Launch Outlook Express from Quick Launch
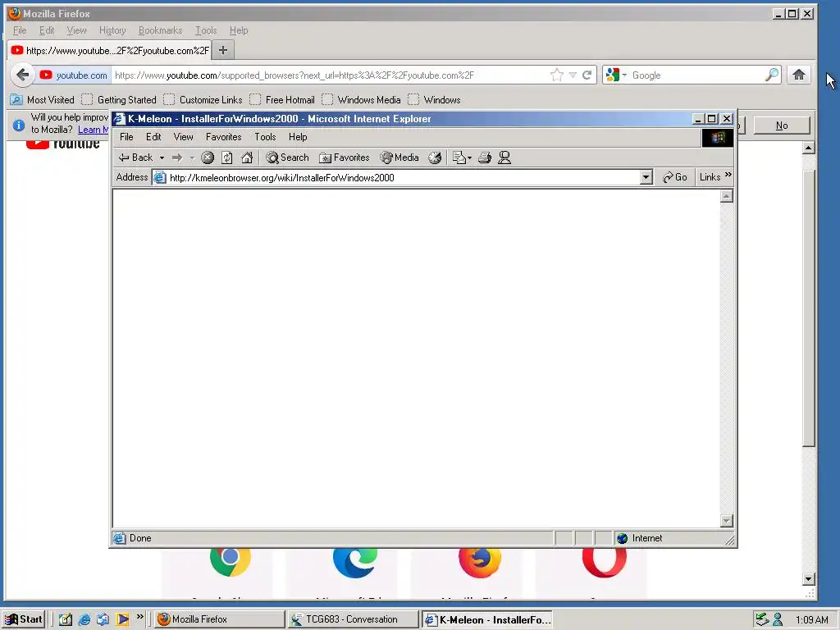The width and height of the screenshot is (840, 630). tap(103, 620)
